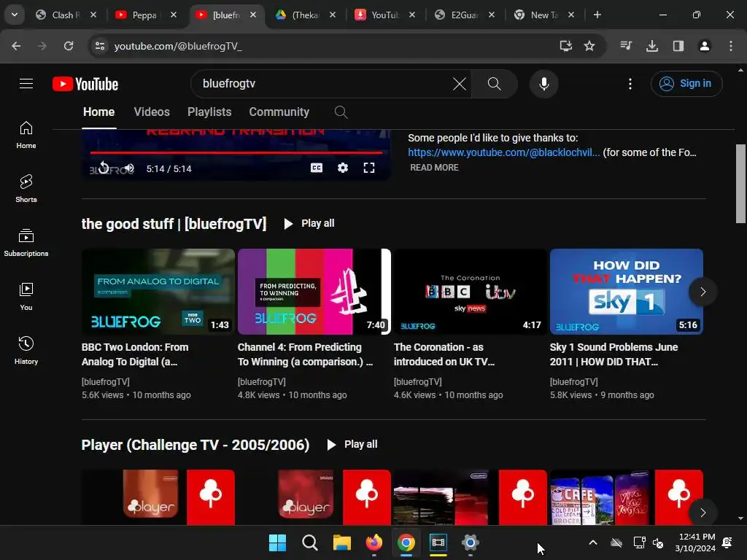Open You in the left sidebar
The width and height of the screenshot is (747, 560).
click(x=26, y=296)
